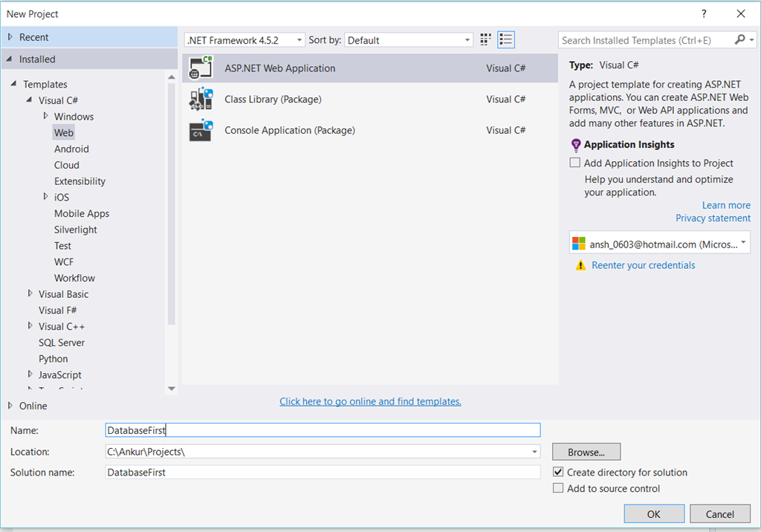Click the Microsoft account logo icon
This screenshot has height=532, width=761.
pyautogui.click(x=578, y=244)
